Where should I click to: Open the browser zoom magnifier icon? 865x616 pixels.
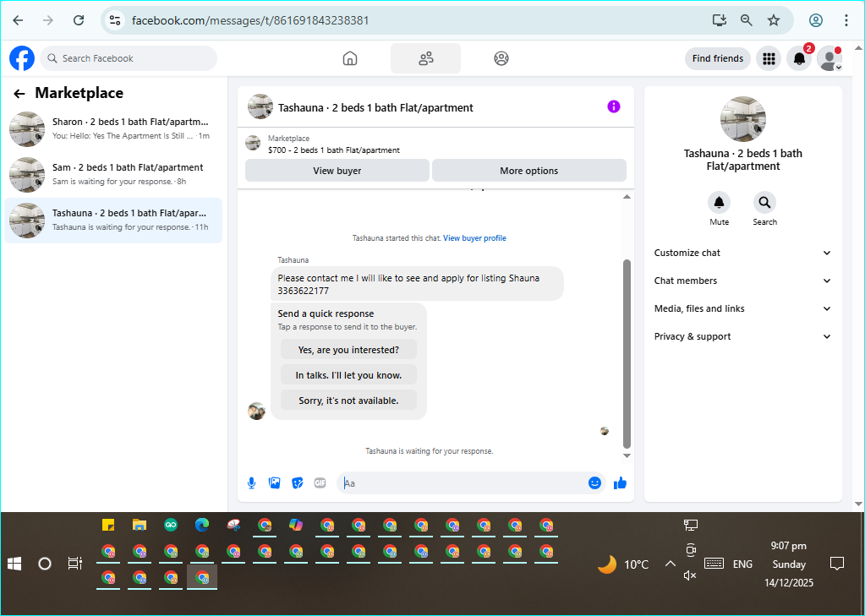coord(747,20)
